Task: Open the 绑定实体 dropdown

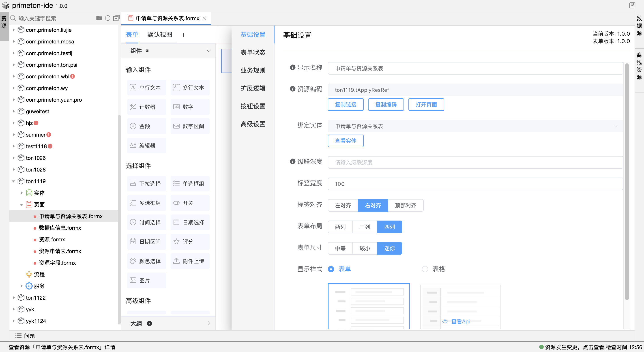Action: click(x=475, y=126)
